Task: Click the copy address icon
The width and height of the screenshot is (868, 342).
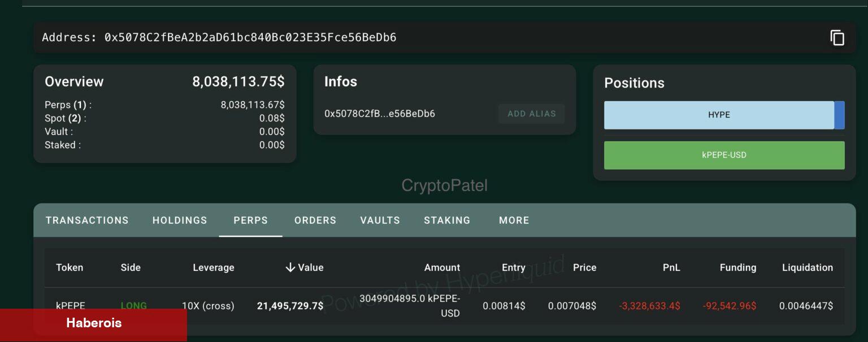Action: [x=837, y=38]
